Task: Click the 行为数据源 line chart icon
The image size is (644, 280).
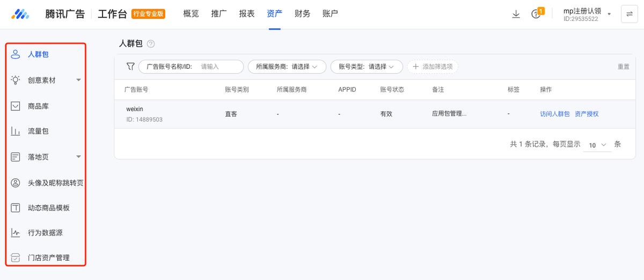Action: coord(16,233)
